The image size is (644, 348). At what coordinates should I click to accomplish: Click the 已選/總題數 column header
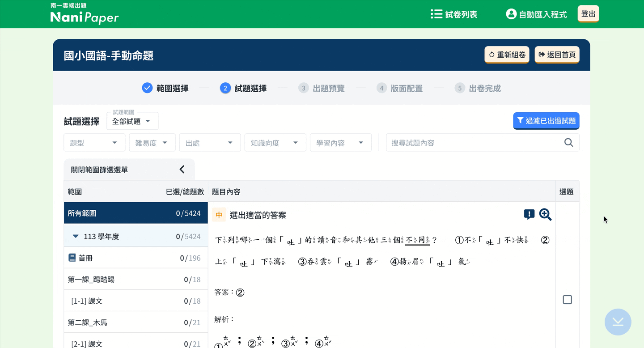pos(185,191)
